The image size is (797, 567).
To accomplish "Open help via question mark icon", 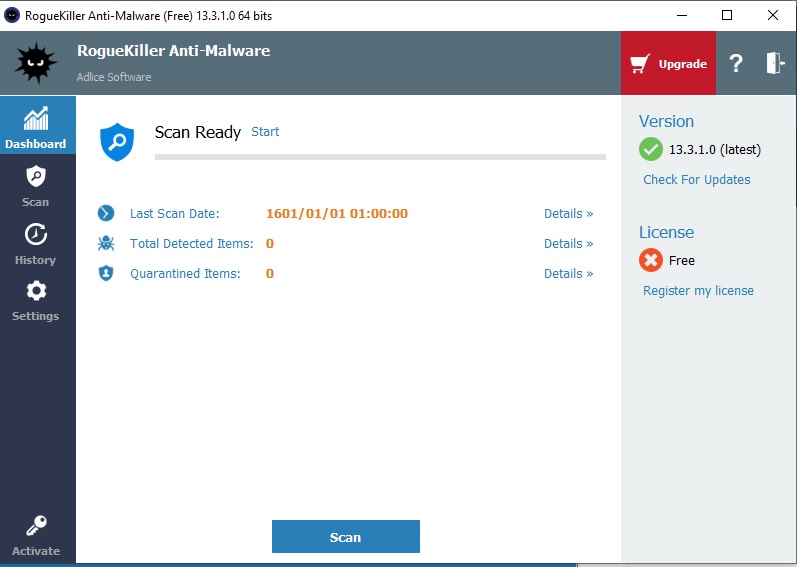I will [736, 64].
